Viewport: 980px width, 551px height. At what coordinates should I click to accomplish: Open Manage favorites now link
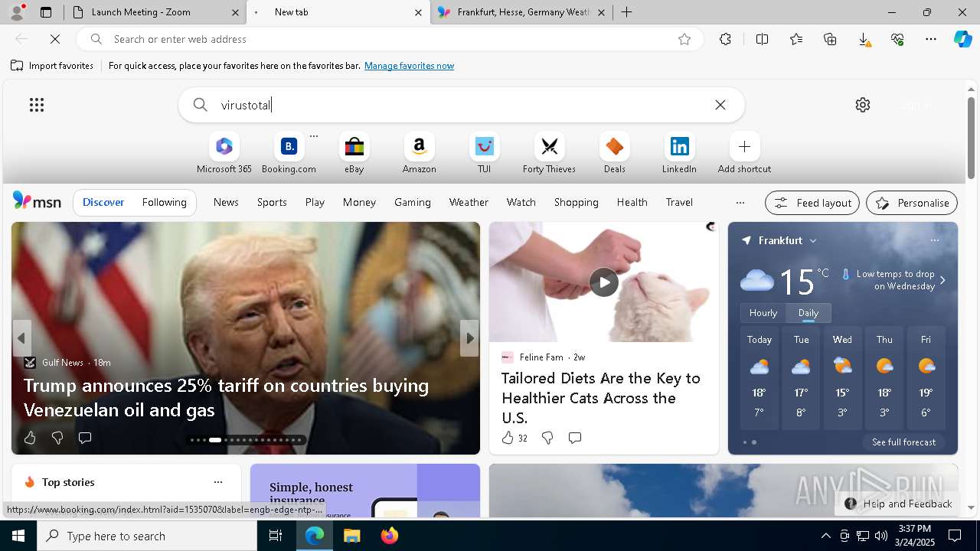coord(409,66)
